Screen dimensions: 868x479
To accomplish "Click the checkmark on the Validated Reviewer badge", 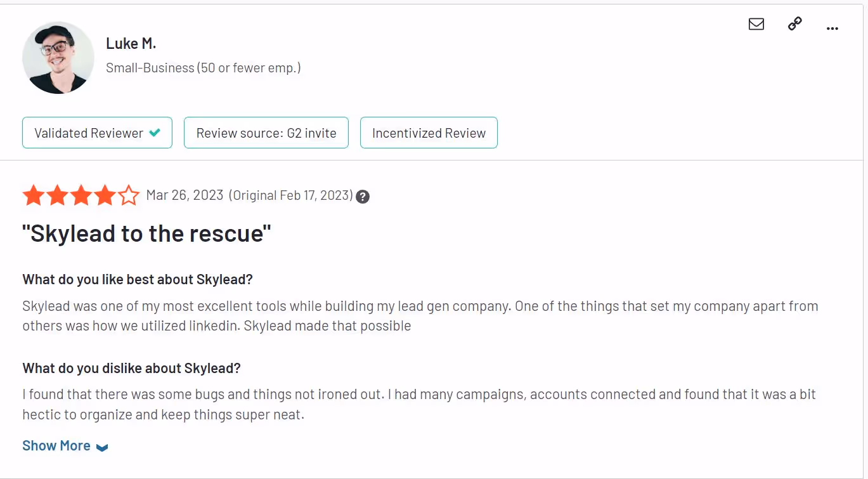I will (154, 133).
